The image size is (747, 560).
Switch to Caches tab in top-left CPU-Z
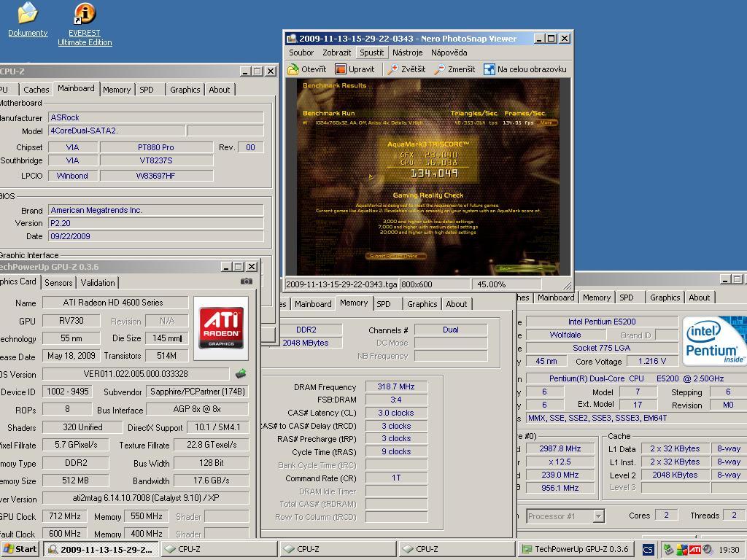click(x=36, y=90)
